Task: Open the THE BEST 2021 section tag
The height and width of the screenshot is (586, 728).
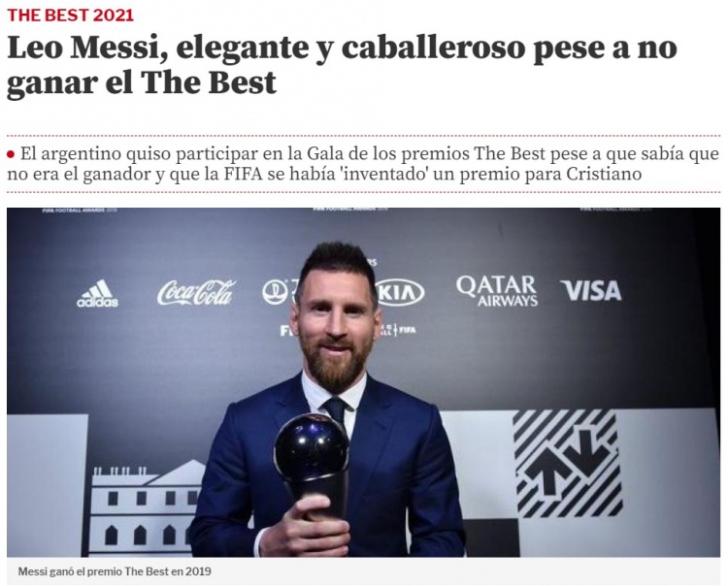Action: [x=70, y=16]
